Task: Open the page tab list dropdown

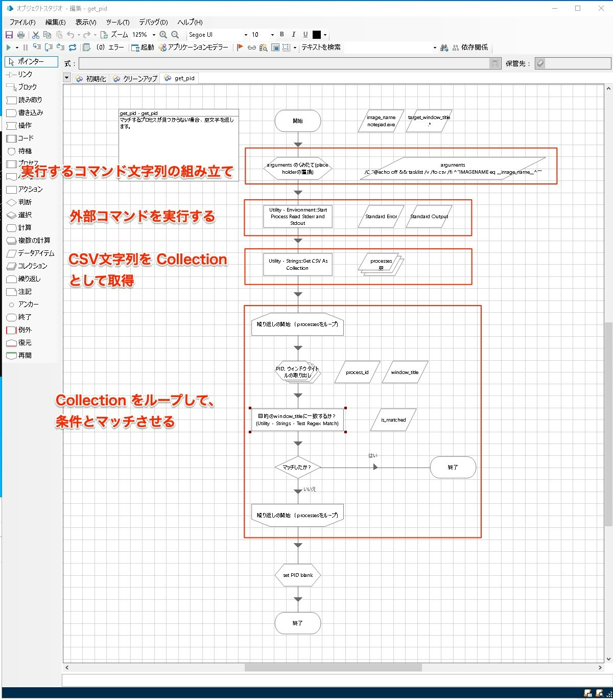Action: (x=67, y=78)
